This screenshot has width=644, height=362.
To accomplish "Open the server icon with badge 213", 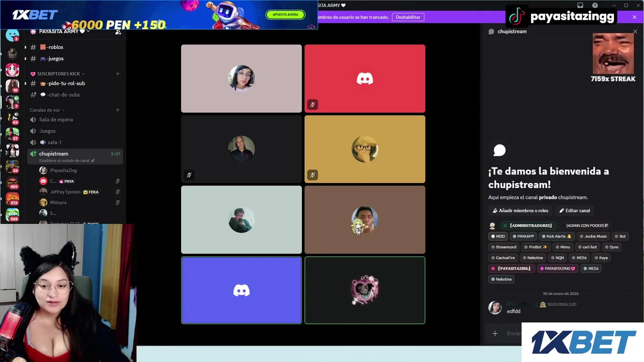I will (13, 199).
